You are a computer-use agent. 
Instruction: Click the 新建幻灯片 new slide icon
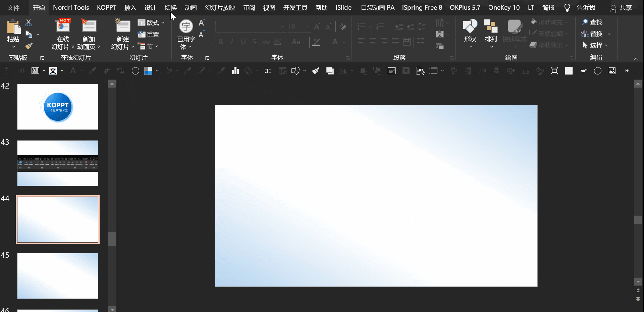[x=123, y=27]
